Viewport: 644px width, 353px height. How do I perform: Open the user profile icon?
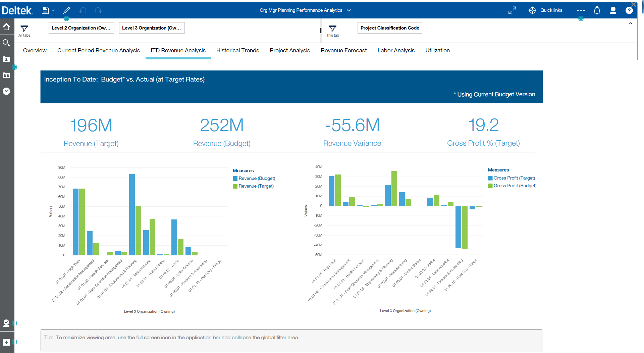(613, 10)
